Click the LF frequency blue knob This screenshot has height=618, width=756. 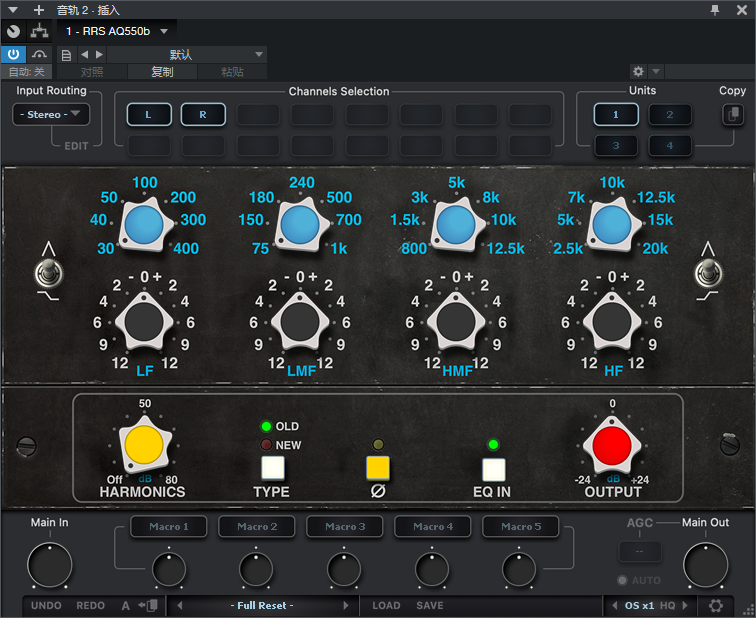144,225
